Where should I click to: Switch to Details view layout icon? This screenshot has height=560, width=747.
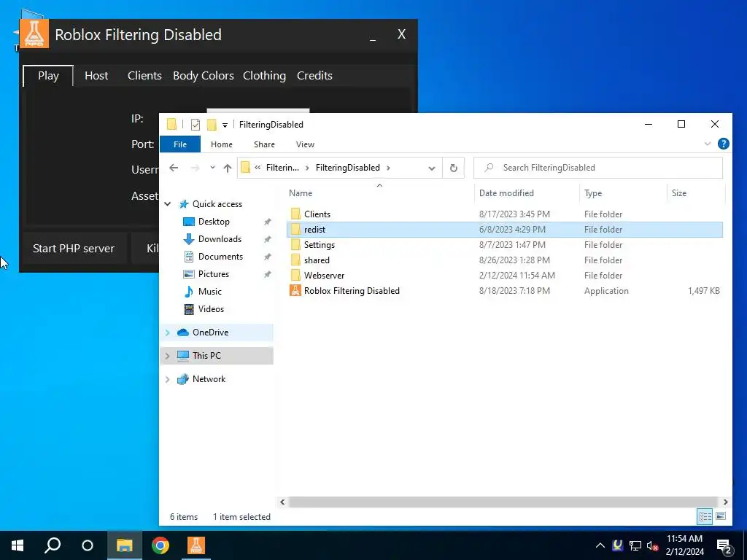705,516
